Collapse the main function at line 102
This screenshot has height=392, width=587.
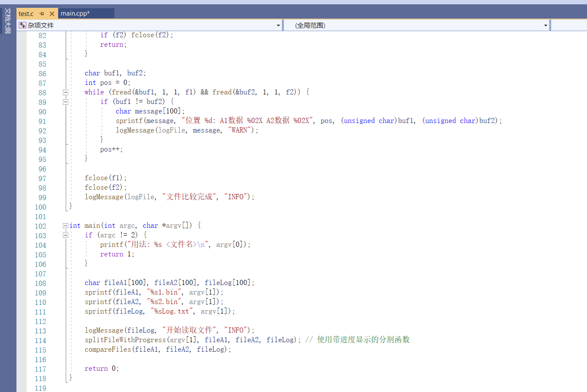point(65,226)
